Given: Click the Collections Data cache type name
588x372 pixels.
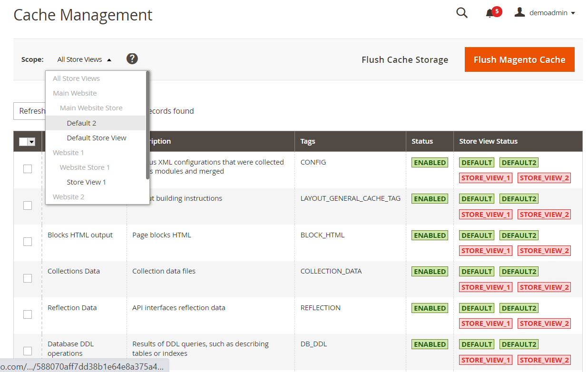Looking at the screenshot, I should tap(74, 271).
